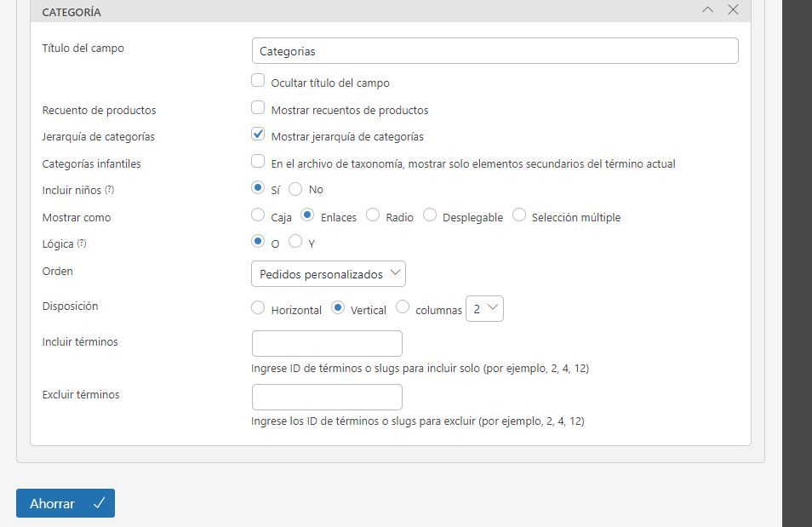Choose Radio display option
This screenshot has height=527, width=812.
[372, 215]
